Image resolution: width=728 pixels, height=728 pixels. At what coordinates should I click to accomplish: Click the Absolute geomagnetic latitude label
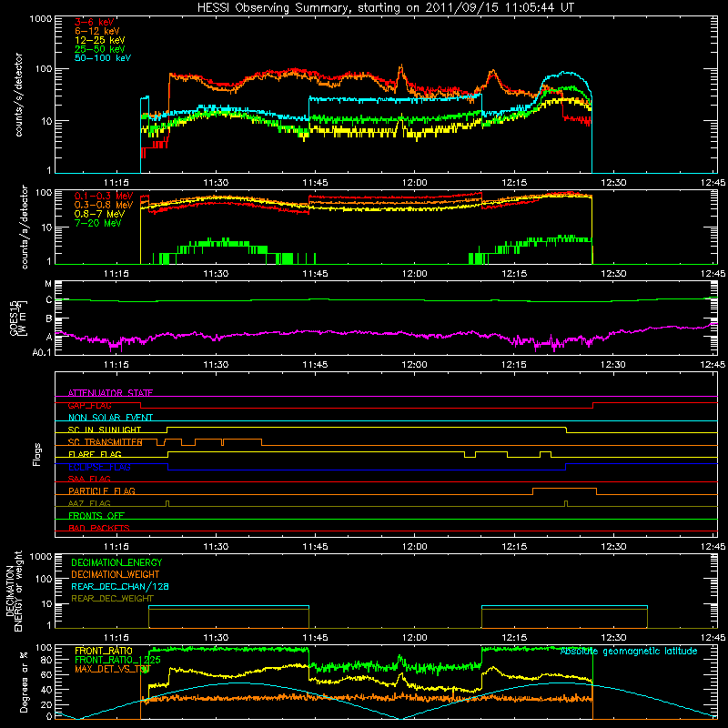pos(629,651)
